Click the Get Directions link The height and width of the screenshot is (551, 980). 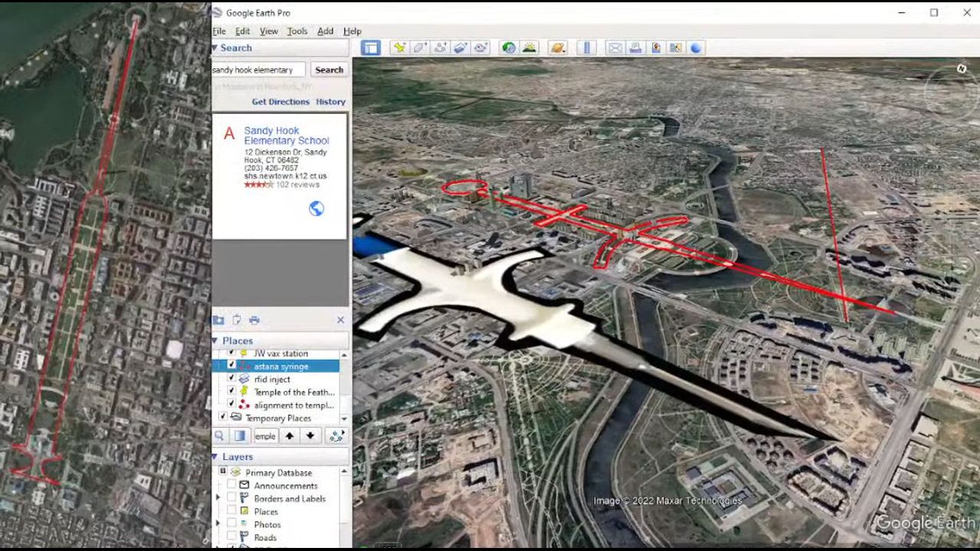coord(280,102)
